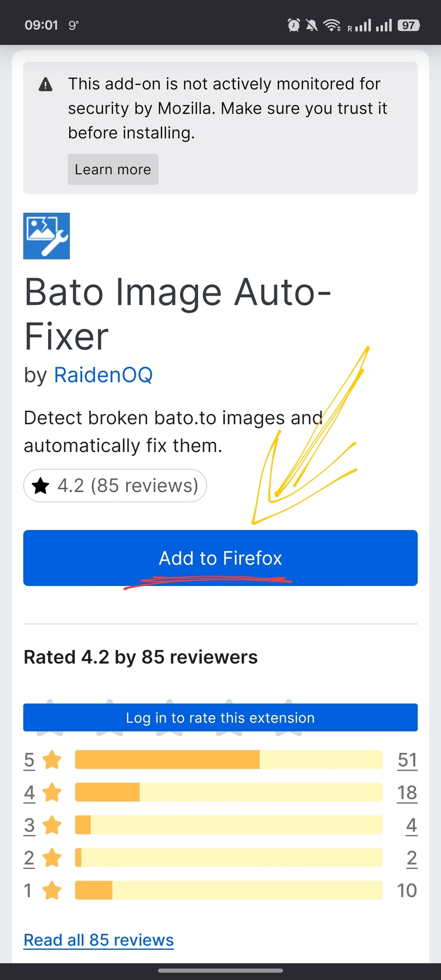The height and width of the screenshot is (980, 441).
Task: Tap the muted notifications bell icon
Action: 311,25
